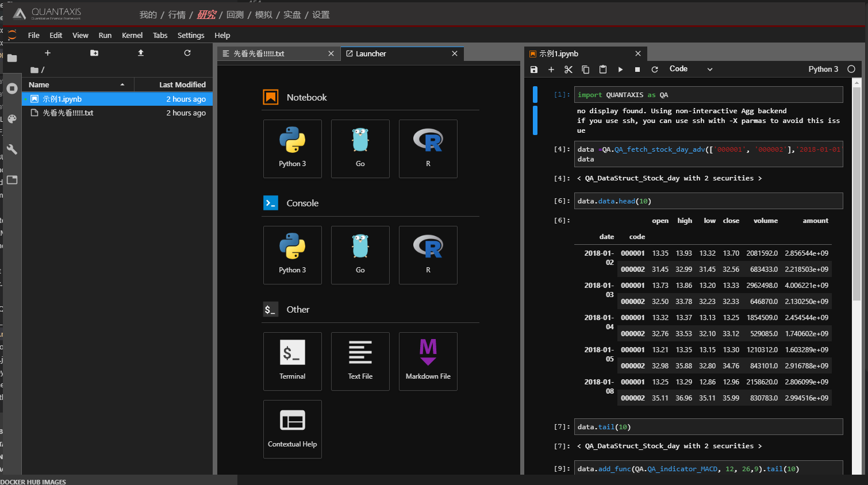Image resolution: width=868 pixels, height=485 pixels.
Task: Click the data.data.head(10) code cell
Action: pos(709,201)
